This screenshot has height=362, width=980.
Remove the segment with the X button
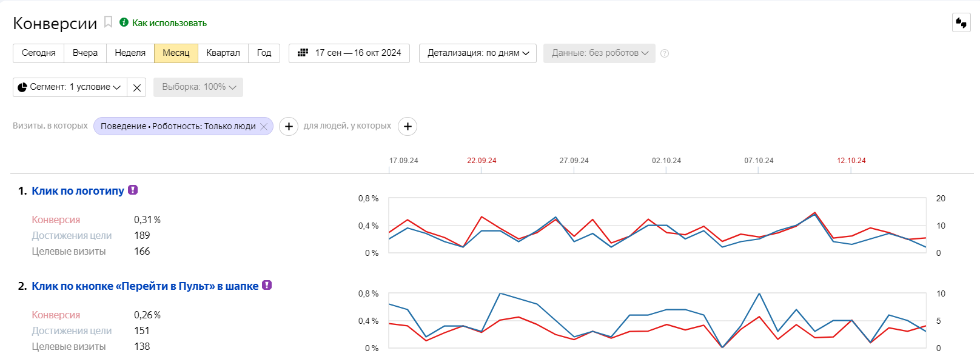click(x=137, y=87)
